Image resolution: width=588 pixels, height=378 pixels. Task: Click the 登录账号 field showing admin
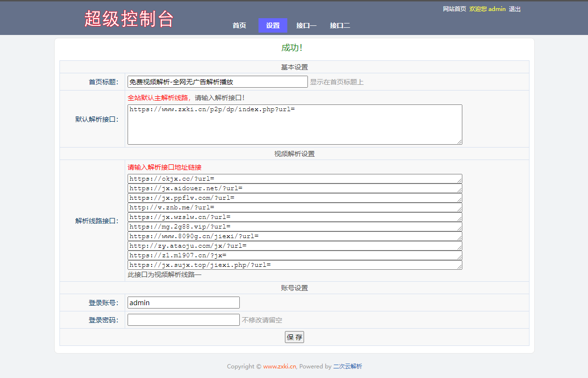pos(182,302)
